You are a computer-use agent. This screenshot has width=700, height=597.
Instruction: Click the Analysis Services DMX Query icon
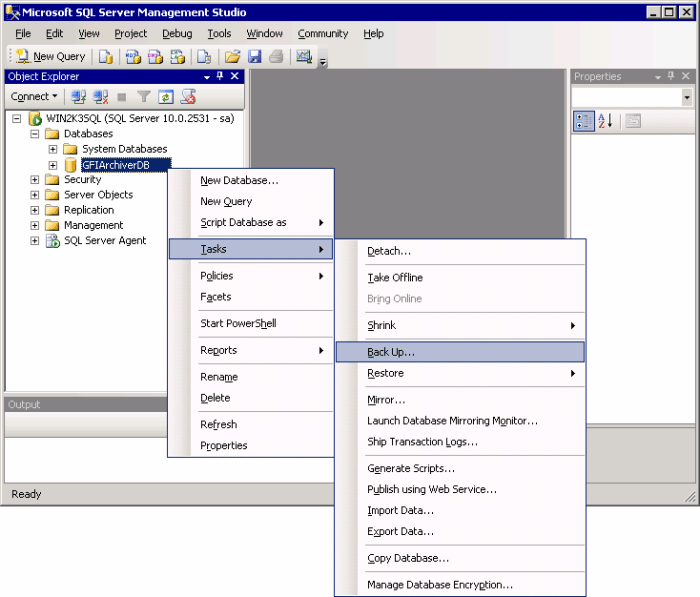click(x=155, y=57)
